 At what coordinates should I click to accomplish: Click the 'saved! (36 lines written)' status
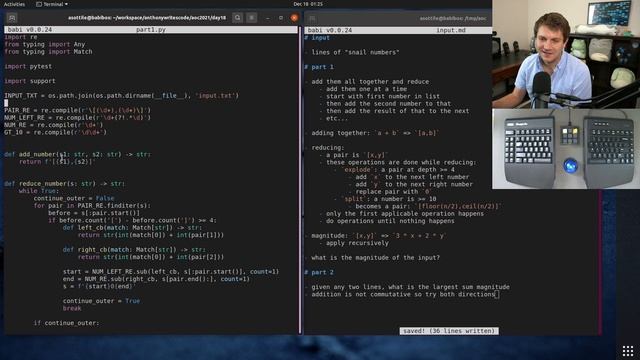[x=449, y=331]
